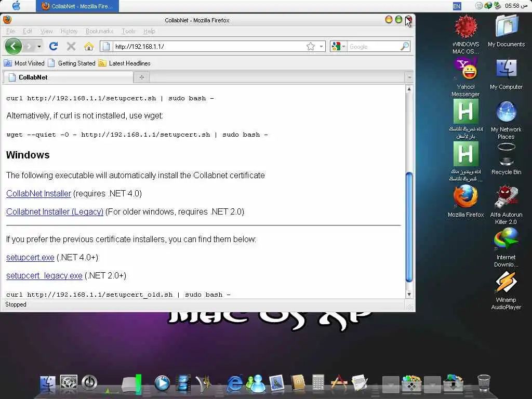Image resolution: width=532 pixels, height=399 pixels.
Task: Open Yahoo! Messenger desktop icon
Action: pyautogui.click(x=465, y=76)
